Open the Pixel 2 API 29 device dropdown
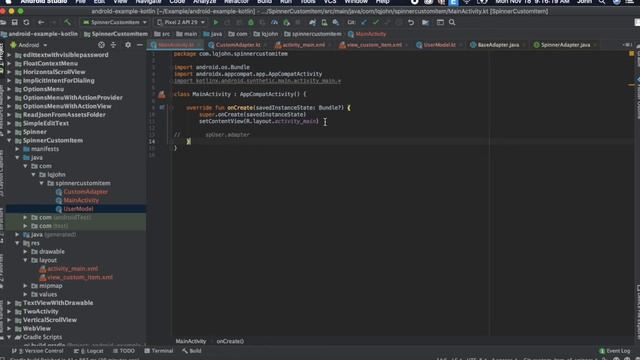The width and height of the screenshot is (640, 360). pyautogui.click(x=181, y=22)
